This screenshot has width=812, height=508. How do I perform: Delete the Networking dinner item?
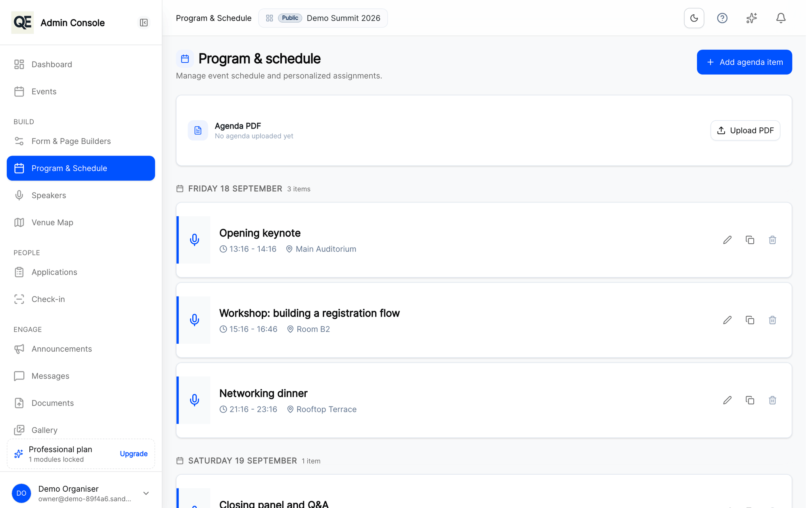pyautogui.click(x=772, y=400)
